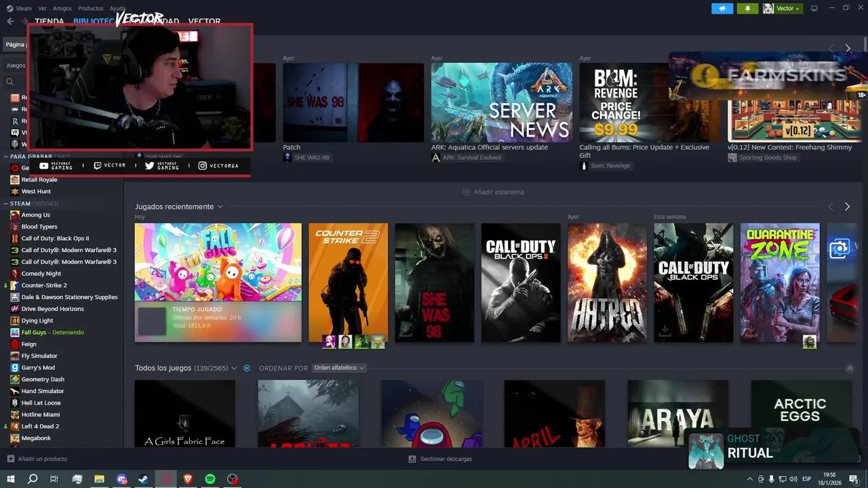Click the Gestionar descargas icon
868x488 pixels.
(412, 459)
